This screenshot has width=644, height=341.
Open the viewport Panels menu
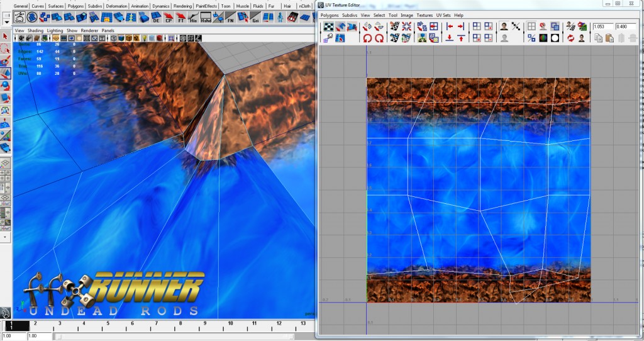[x=108, y=30]
